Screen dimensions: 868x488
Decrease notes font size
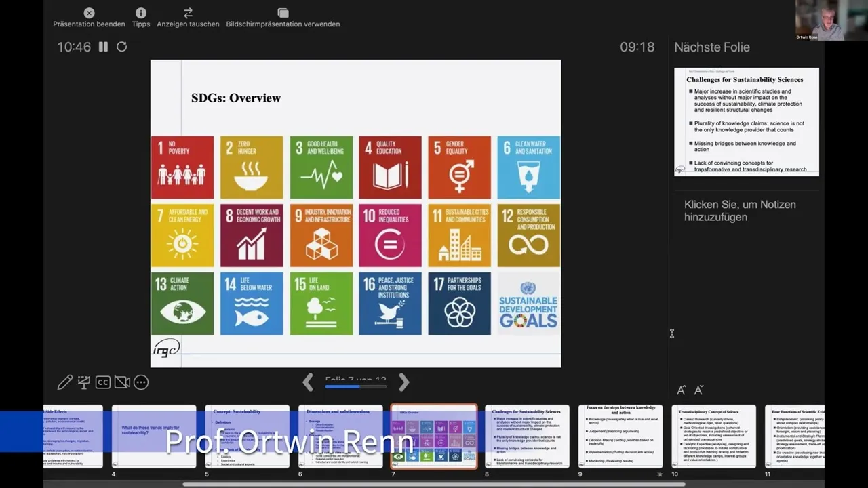(699, 390)
